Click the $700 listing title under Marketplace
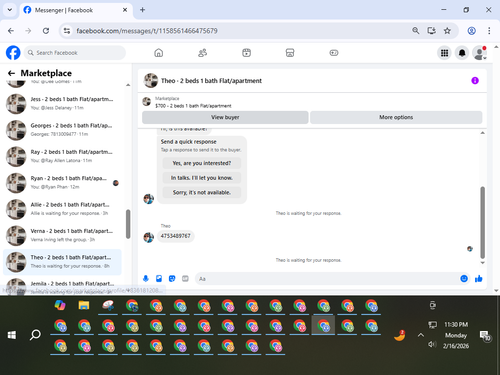 (x=193, y=106)
